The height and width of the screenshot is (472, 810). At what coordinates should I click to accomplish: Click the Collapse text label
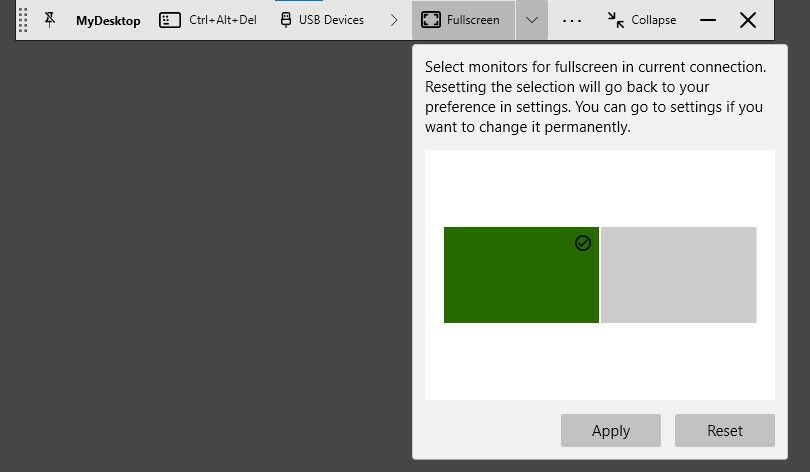(653, 20)
